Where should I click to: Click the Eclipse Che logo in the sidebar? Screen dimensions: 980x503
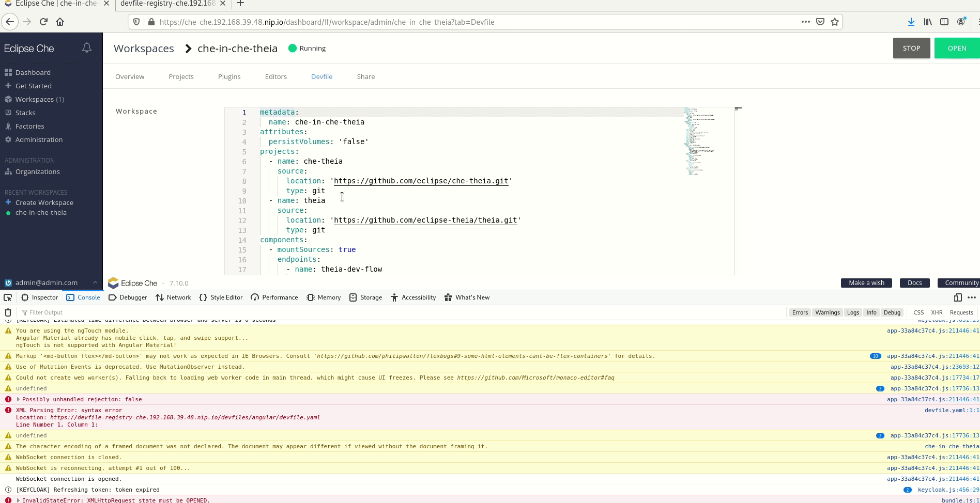coord(28,48)
